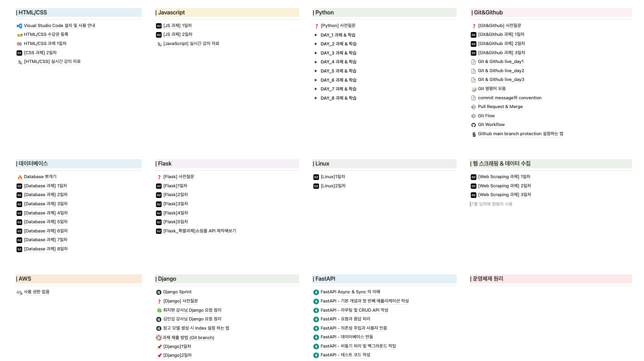
Task: Open the [Database 과제] 8일차 page
Action: coord(46,249)
